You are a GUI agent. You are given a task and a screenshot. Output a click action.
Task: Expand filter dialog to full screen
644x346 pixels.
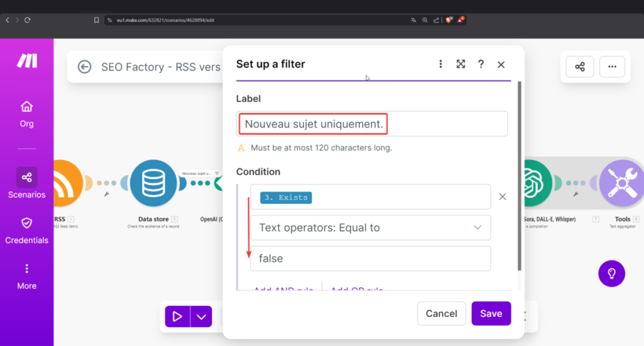461,64
